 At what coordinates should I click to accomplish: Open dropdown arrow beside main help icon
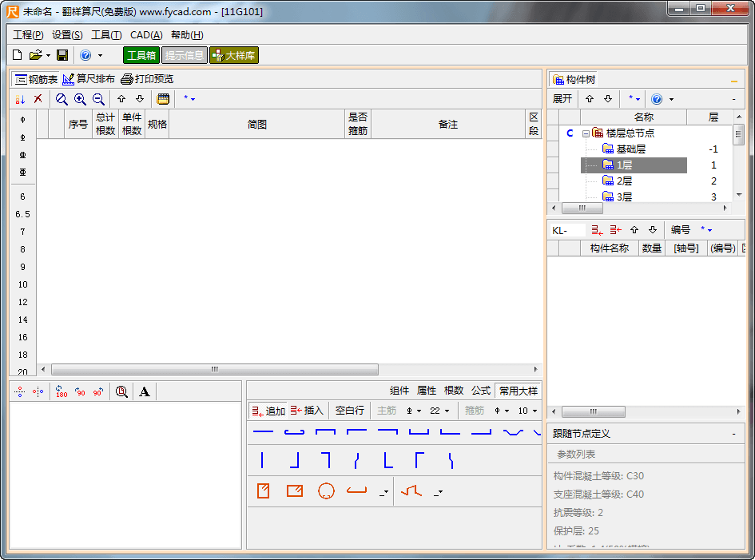pyautogui.click(x=100, y=55)
